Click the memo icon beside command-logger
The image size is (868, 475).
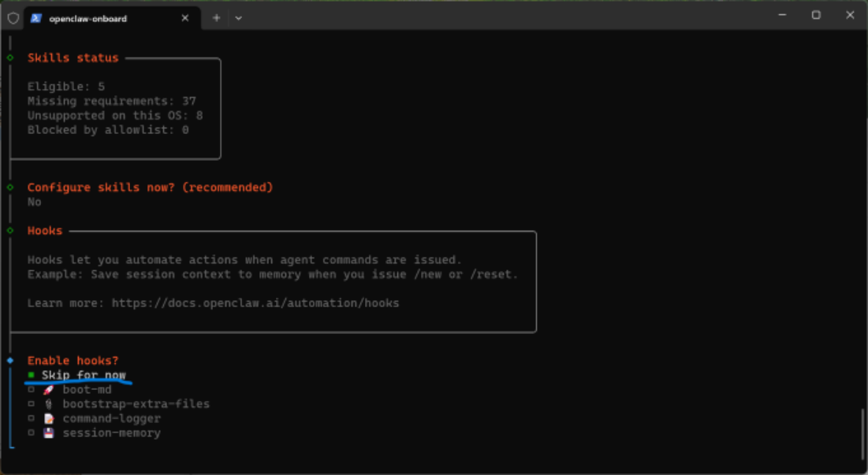pyautogui.click(x=49, y=418)
